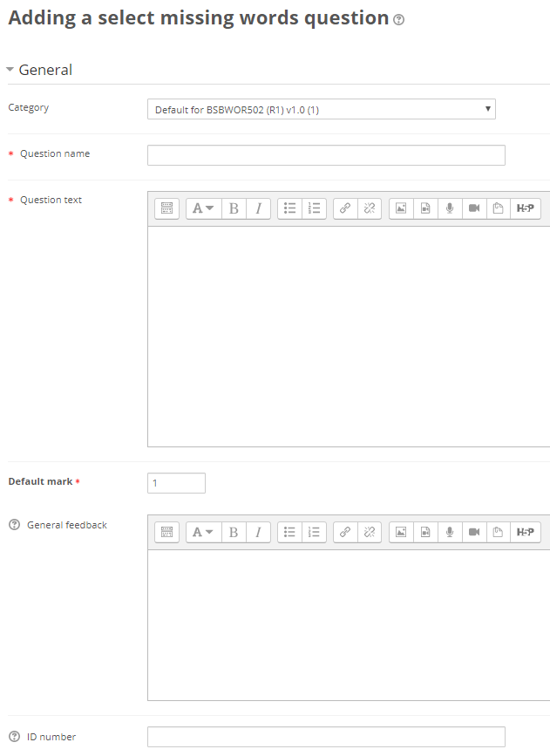The image size is (550, 756).
Task: Click inside the General feedback text area
Action: pos(349,625)
